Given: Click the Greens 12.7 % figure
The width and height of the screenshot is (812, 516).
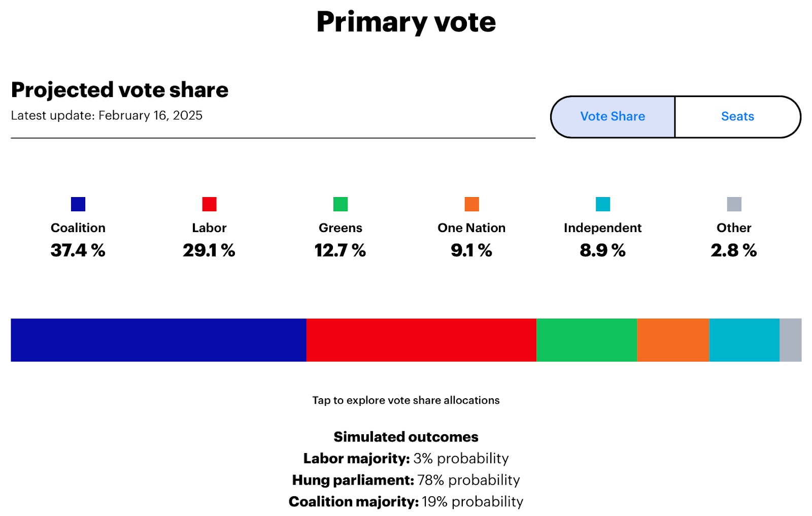Looking at the screenshot, I should pyautogui.click(x=340, y=250).
